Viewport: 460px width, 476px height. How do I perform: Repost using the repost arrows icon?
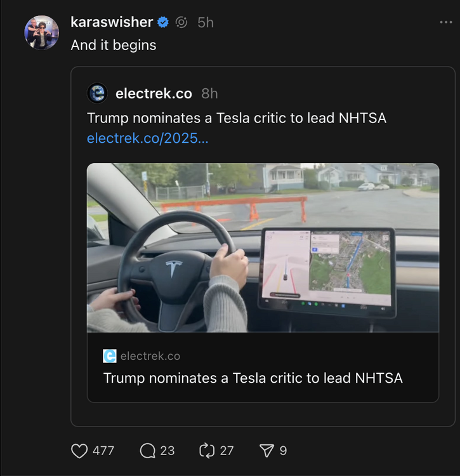point(207,451)
